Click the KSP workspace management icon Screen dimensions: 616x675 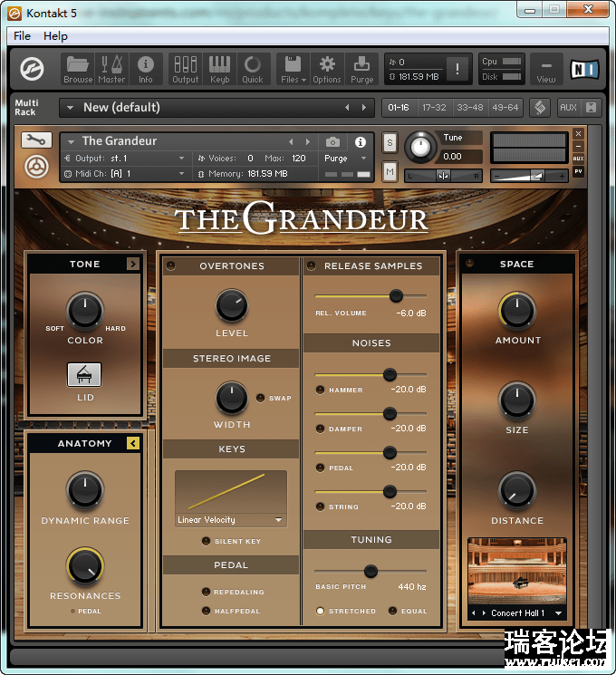click(540, 107)
